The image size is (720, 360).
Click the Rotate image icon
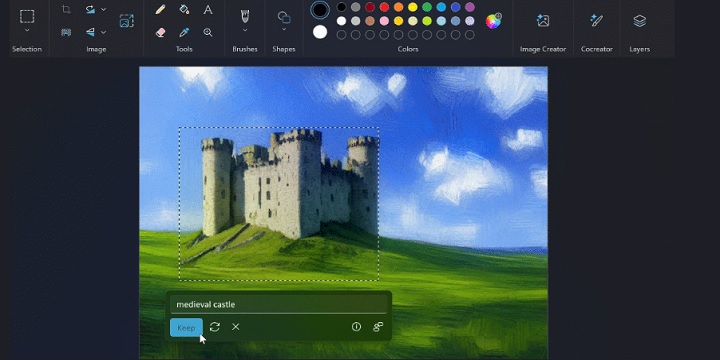click(90, 9)
